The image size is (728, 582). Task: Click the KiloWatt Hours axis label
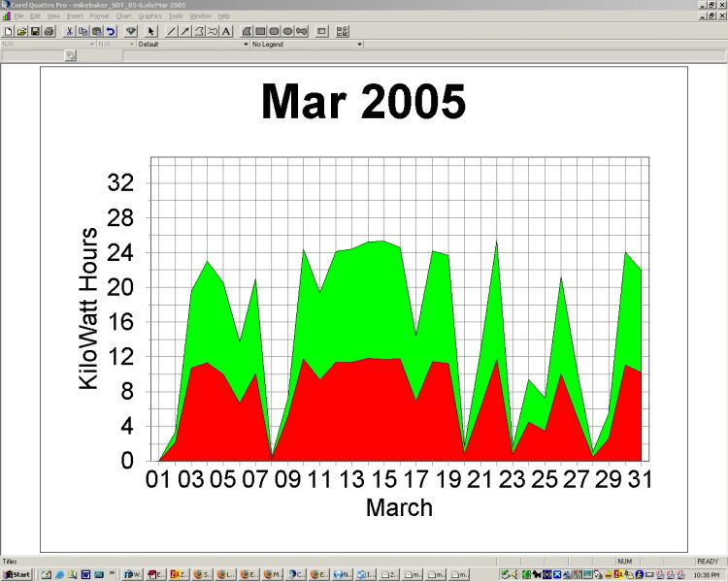tap(88, 308)
